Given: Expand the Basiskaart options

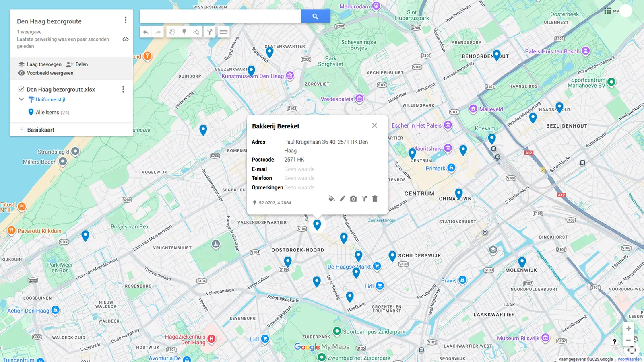Looking at the screenshot, I should point(21,129).
